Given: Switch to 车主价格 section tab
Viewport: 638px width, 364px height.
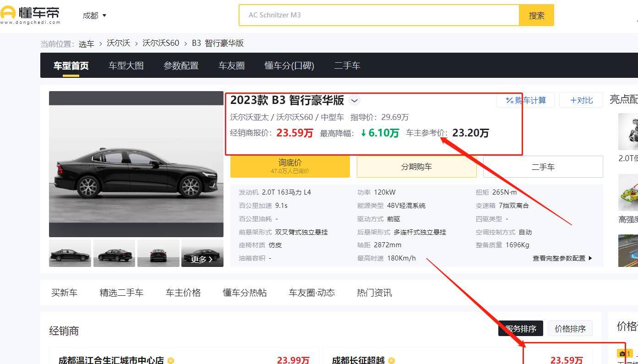Looking at the screenshot, I should coord(183,293).
